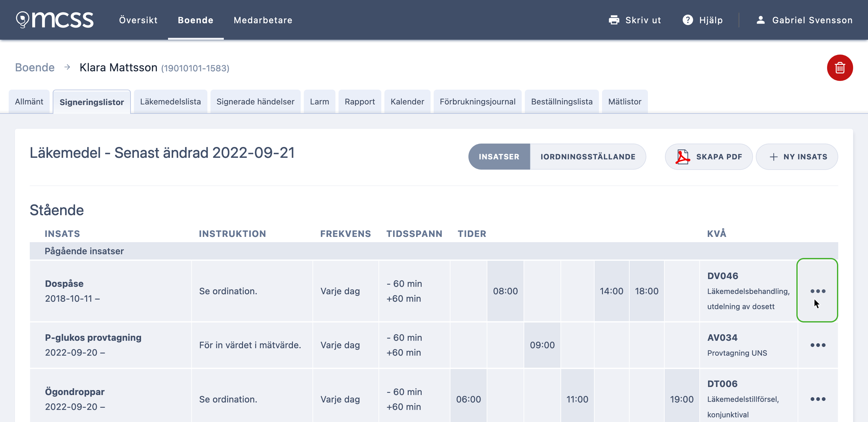Click Skriv ut text
Viewport: 868px width, 422px height.
[643, 20]
